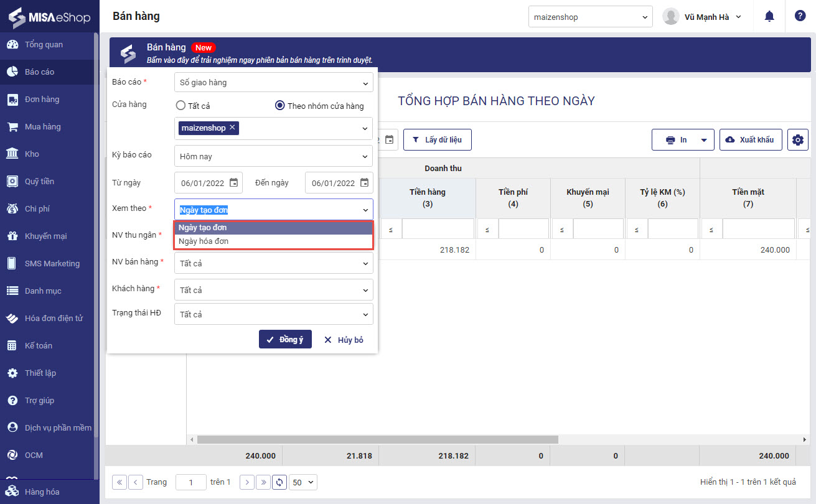
Task: Open Khuyến mại in the sidebar
Action: (45, 236)
